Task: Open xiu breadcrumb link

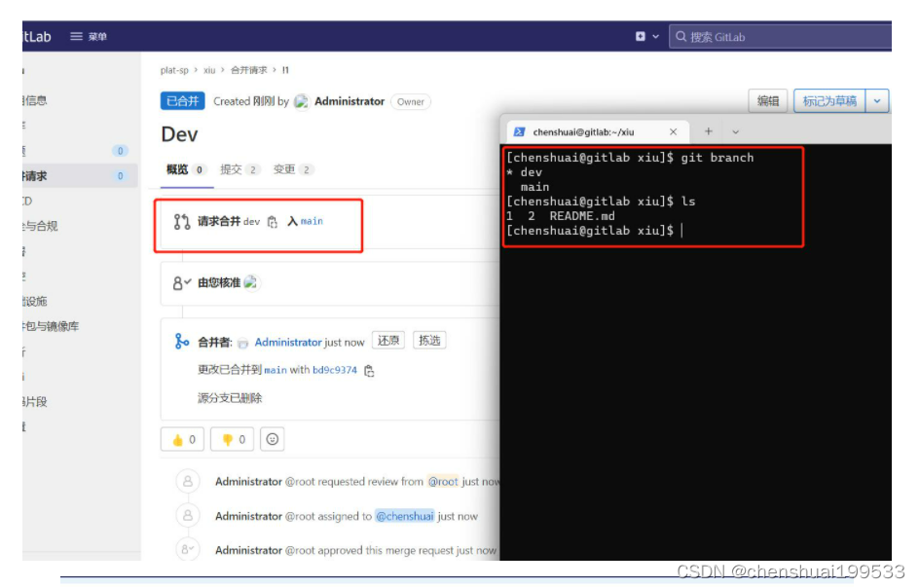Action: coord(209,70)
